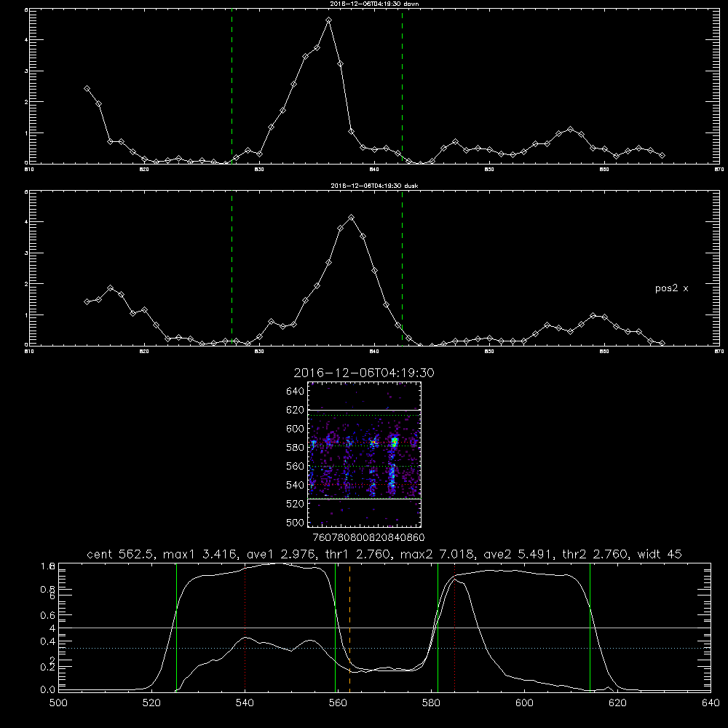The image size is (728, 728).
Task: Click the x-axis label '640' on the bottom plot
Action: pos(711,703)
